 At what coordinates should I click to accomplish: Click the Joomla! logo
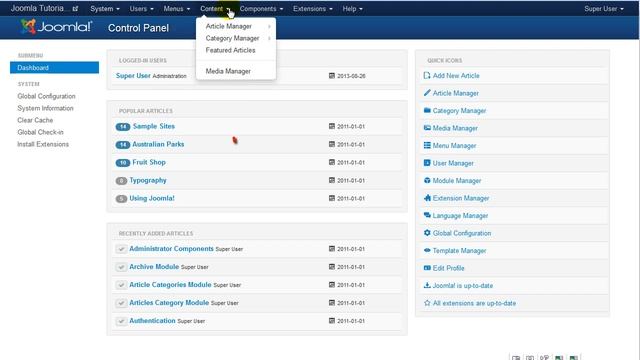(56, 27)
